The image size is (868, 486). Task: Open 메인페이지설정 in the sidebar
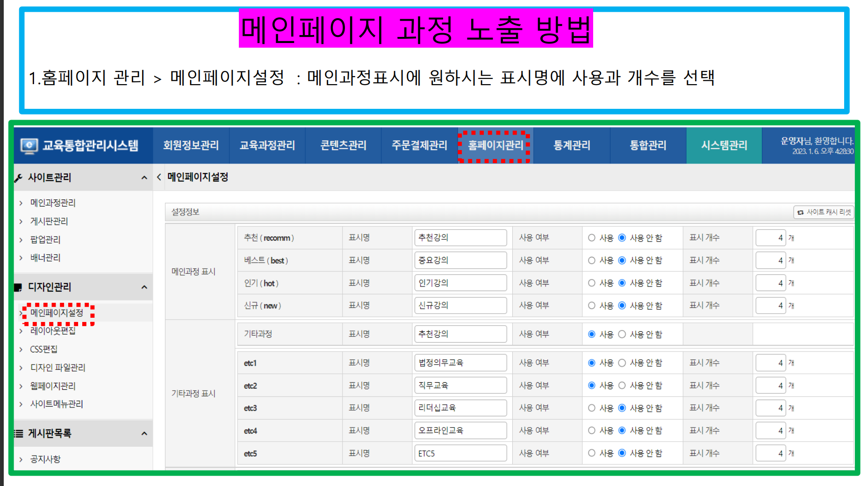pos(57,313)
